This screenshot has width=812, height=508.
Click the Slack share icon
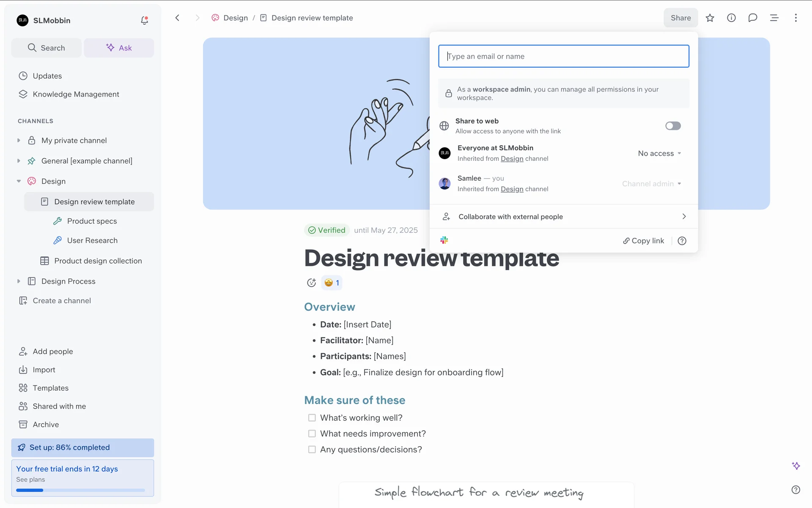click(x=444, y=240)
